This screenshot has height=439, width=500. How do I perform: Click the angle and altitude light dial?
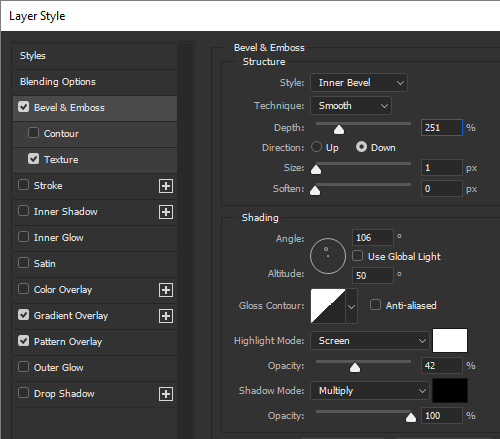point(328,256)
